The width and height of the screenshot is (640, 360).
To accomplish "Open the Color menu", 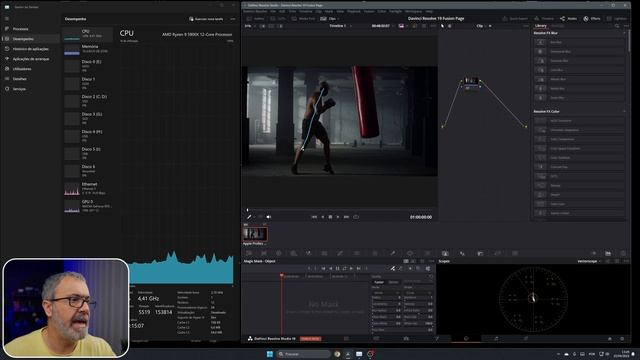I will [x=382, y=11].
